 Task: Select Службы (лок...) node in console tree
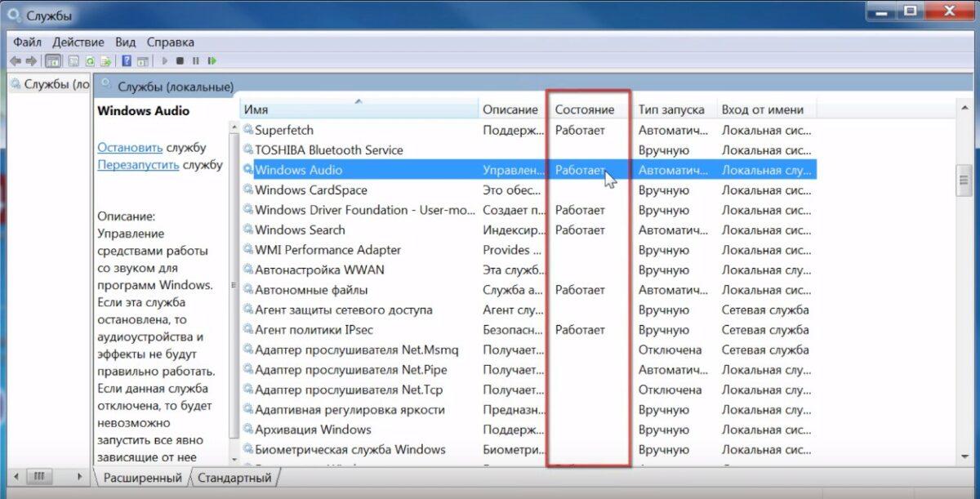pyautogui.click(x=50, y=84)
